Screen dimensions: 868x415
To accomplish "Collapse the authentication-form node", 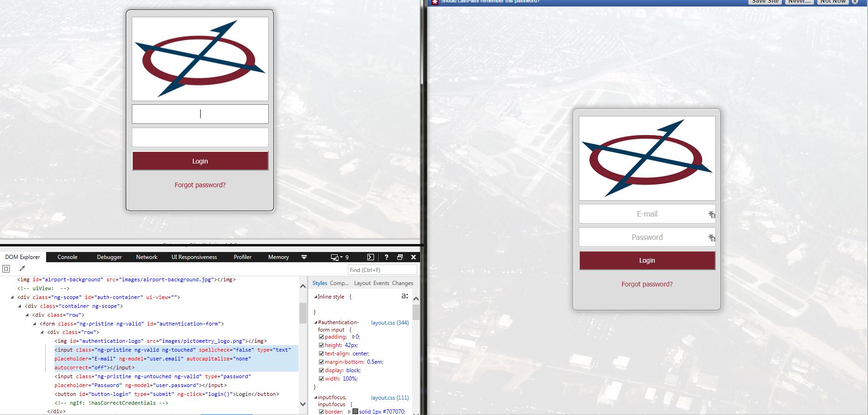I will 34,324.
